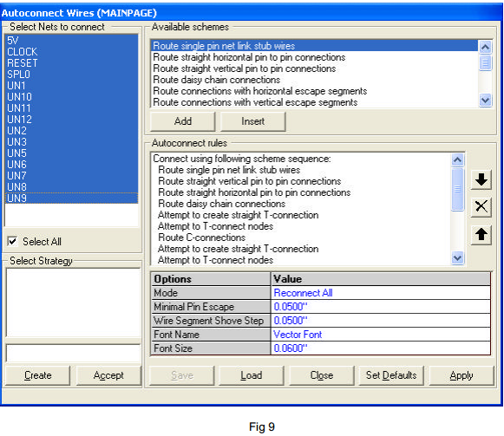
Task: Click Available schemes scroll down arrow
Action: pos(485,101)
